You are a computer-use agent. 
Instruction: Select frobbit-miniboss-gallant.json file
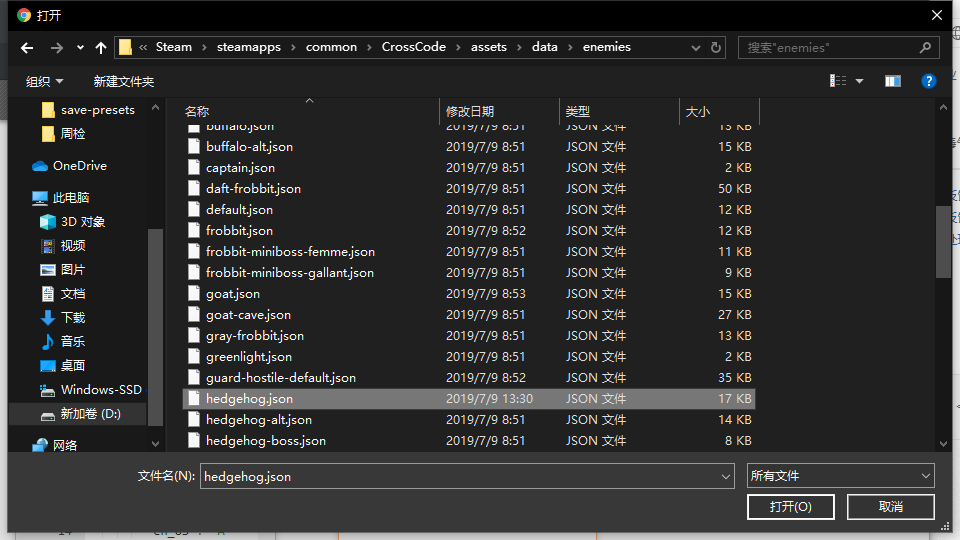[469, 272]
